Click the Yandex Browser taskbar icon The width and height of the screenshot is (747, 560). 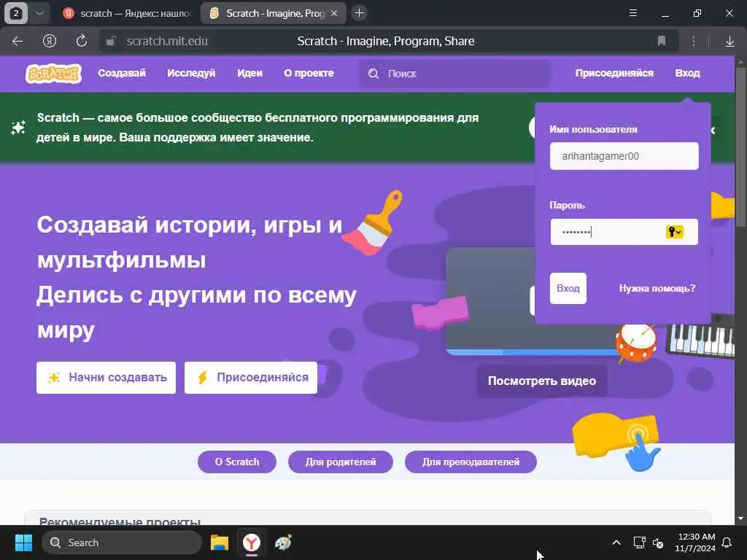[252, 542]
